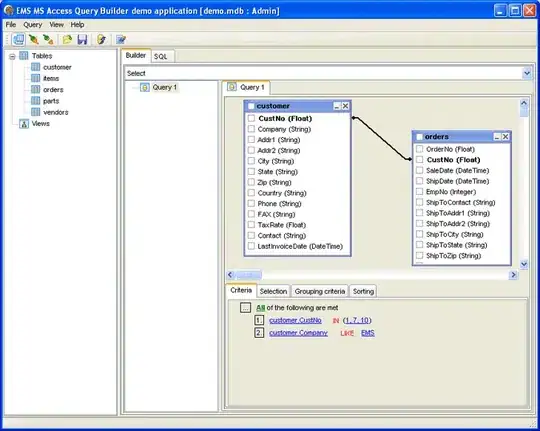Select the vendors table in the tree
The image size is (540, 431).
click(56, 112)
